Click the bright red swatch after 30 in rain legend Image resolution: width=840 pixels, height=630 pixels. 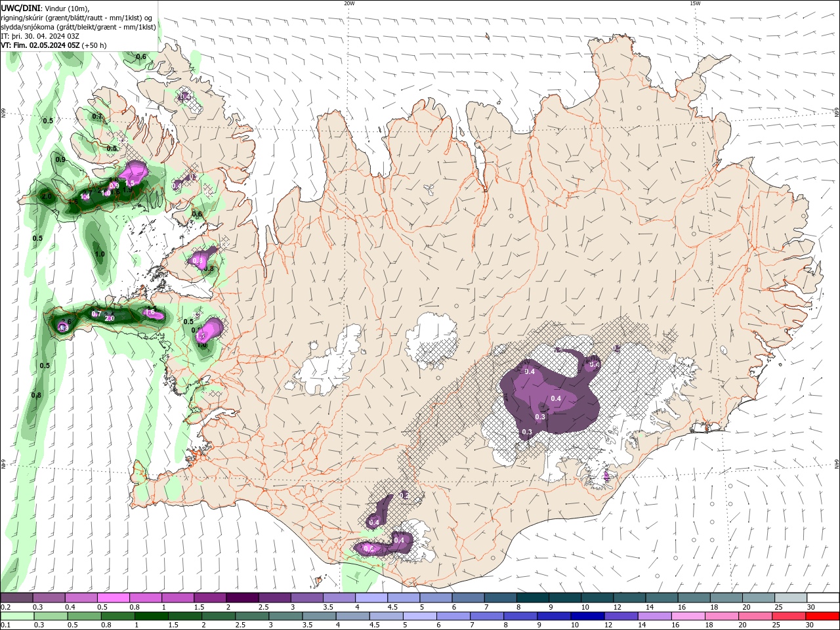(824, 616)
